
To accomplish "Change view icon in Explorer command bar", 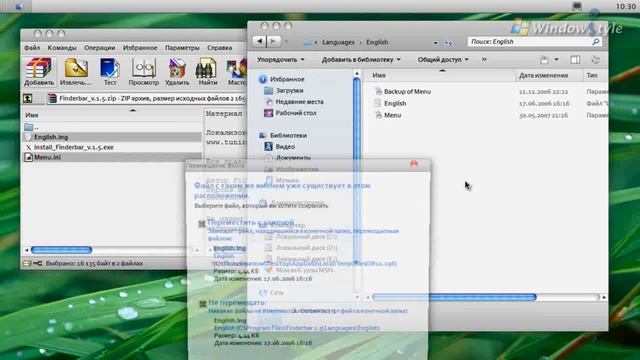I will pos(544,60).
